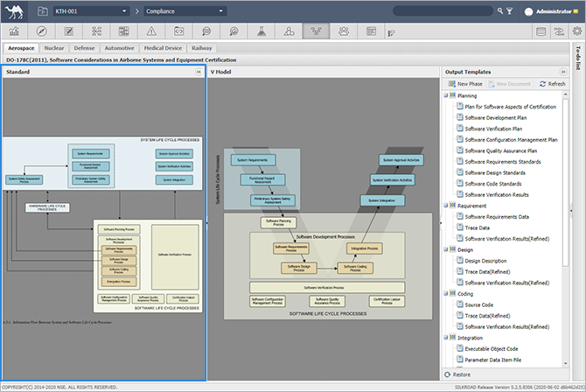Image resolution: width=586 pixels, height=392 pixels.
Task: Open the hierarchy people nodes icon
Action: pyautogui.click(x=289, y=31)
